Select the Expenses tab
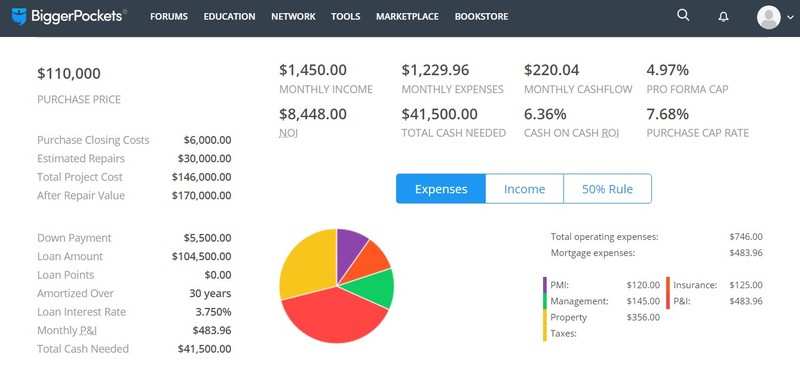 click(441, 189)
